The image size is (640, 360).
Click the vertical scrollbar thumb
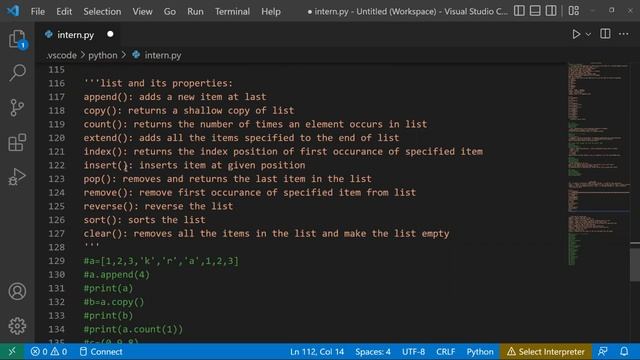pos(635,264)
